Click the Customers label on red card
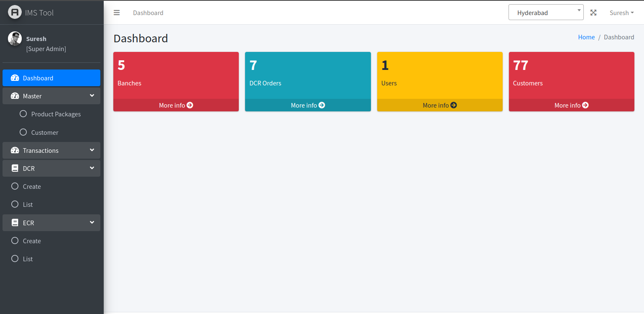This screenshot has width=644, height=314. point(528,83)
